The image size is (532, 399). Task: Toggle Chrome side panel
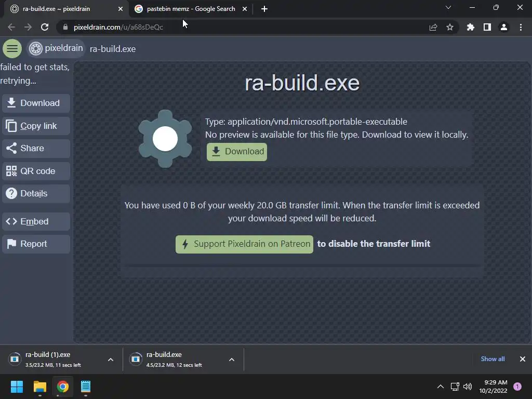[x=487, y=27]
